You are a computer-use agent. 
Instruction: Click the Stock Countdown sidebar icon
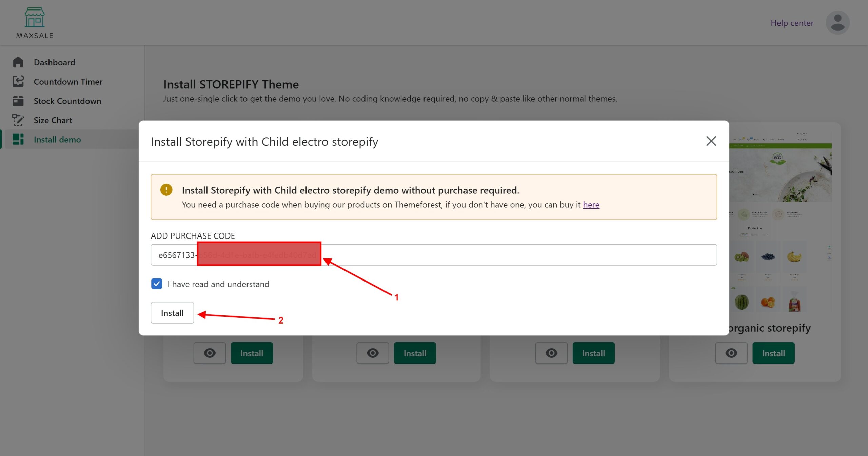coord(18,101)
